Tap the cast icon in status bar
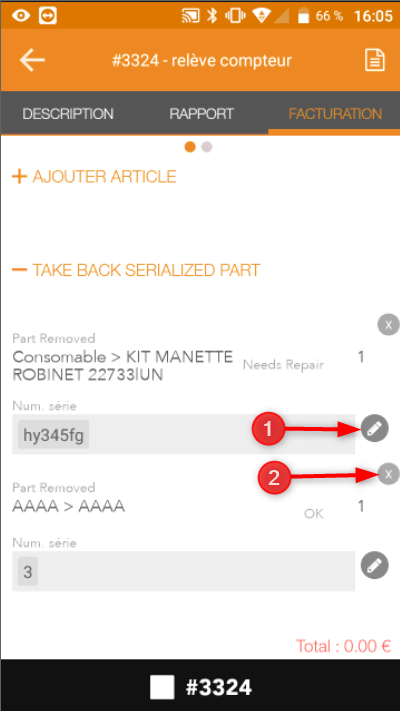The image size is (400, 711). tap(191, 16)
